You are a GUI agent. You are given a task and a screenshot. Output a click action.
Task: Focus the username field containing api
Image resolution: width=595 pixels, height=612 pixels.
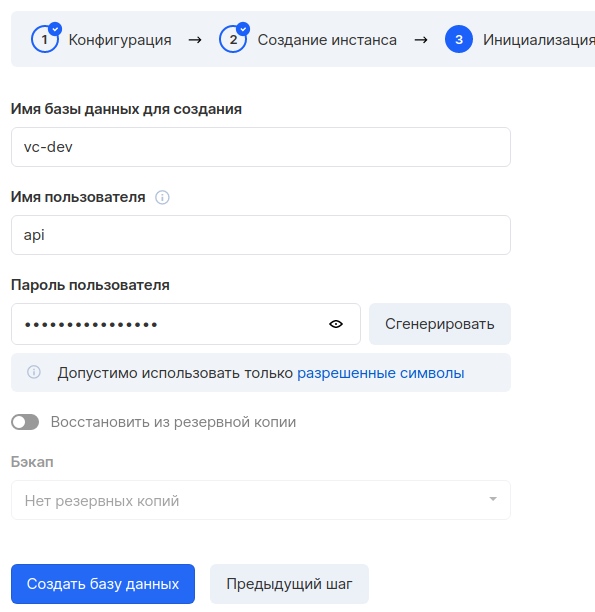pyautogui.click(x=261, y=235)
